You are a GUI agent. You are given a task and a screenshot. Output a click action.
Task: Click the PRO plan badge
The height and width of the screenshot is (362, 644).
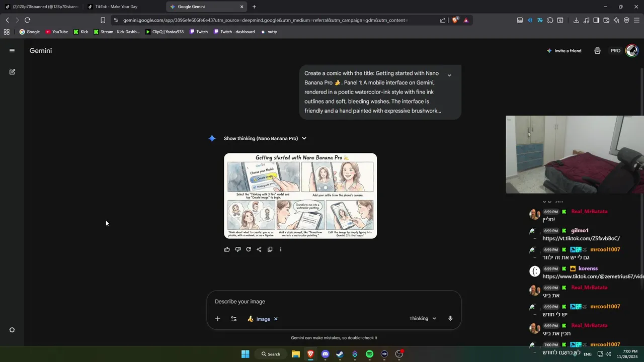(x=615, y=51)
